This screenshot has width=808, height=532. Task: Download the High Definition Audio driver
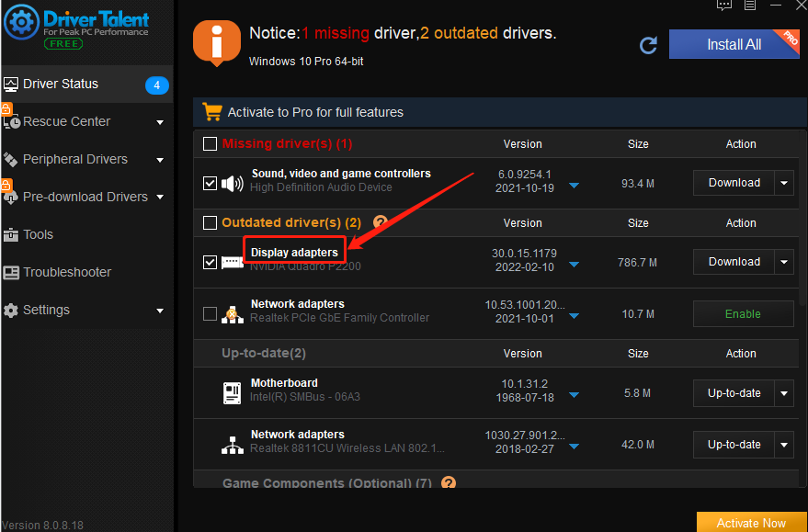(x=734, y=183)
